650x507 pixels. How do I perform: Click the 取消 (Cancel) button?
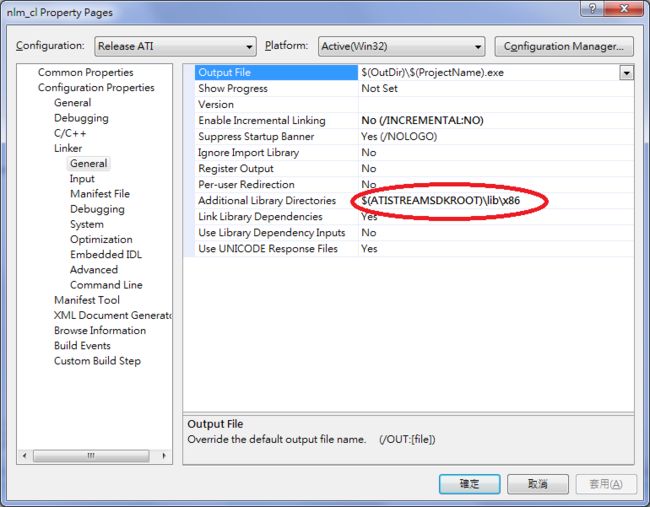pos(538,484)
